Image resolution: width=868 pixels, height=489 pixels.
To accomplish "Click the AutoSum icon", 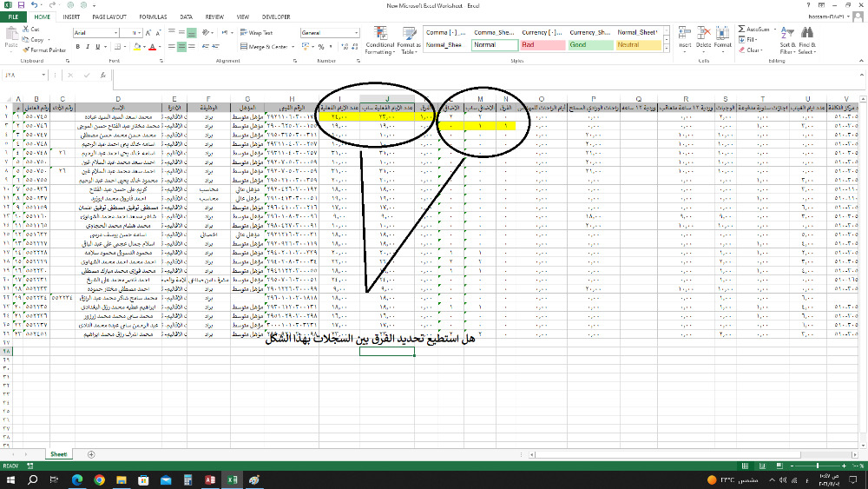I will coord(753,30).
